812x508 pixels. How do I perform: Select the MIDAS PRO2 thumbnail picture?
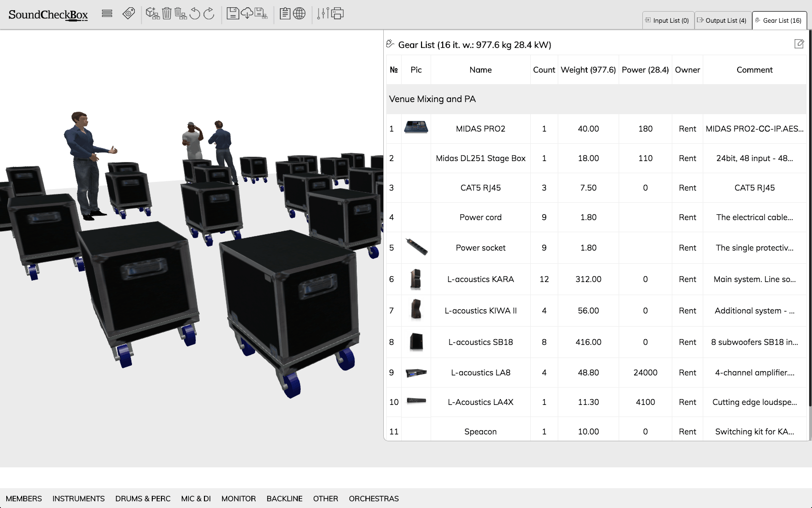(416, 128)
